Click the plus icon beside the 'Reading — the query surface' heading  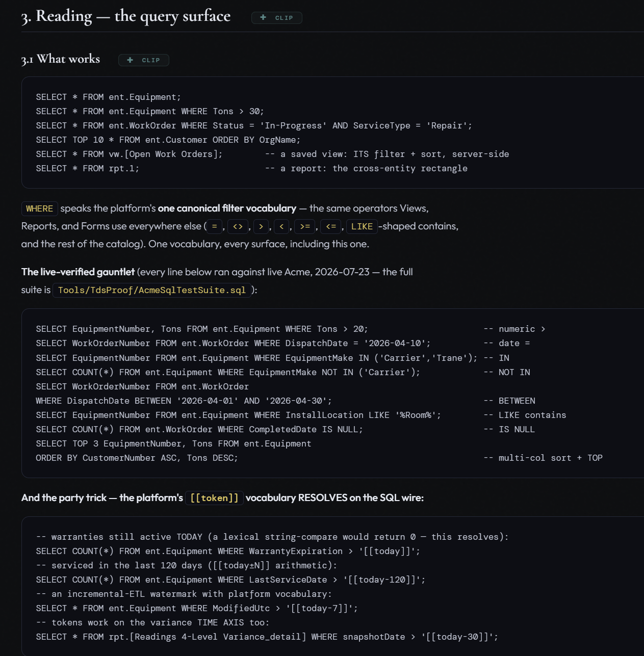click(263, 17)
